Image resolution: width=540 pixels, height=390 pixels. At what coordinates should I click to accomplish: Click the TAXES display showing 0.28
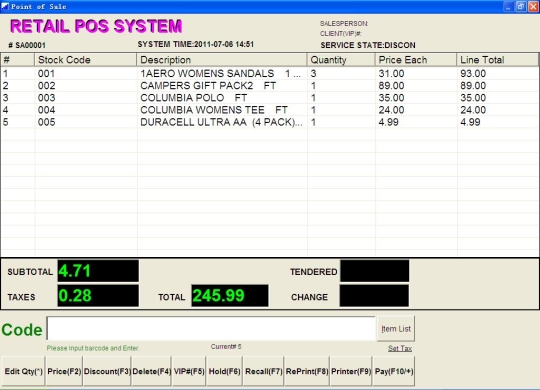point(98,296)
